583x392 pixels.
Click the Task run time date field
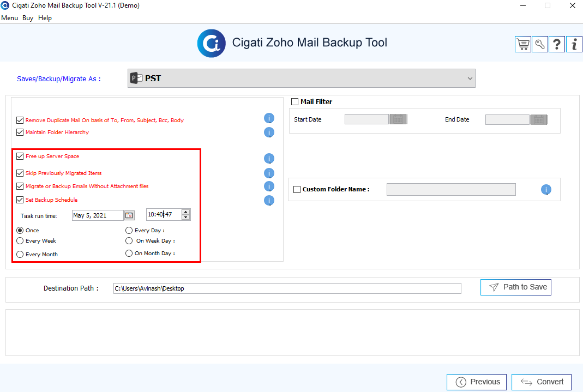(x=98, y=215)
